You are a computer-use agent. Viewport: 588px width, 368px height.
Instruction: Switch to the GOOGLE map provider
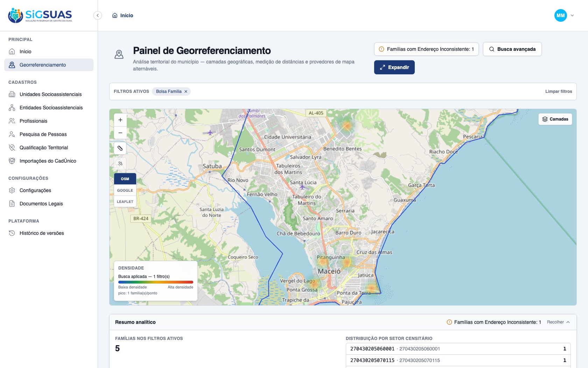[x=125, y=190]
